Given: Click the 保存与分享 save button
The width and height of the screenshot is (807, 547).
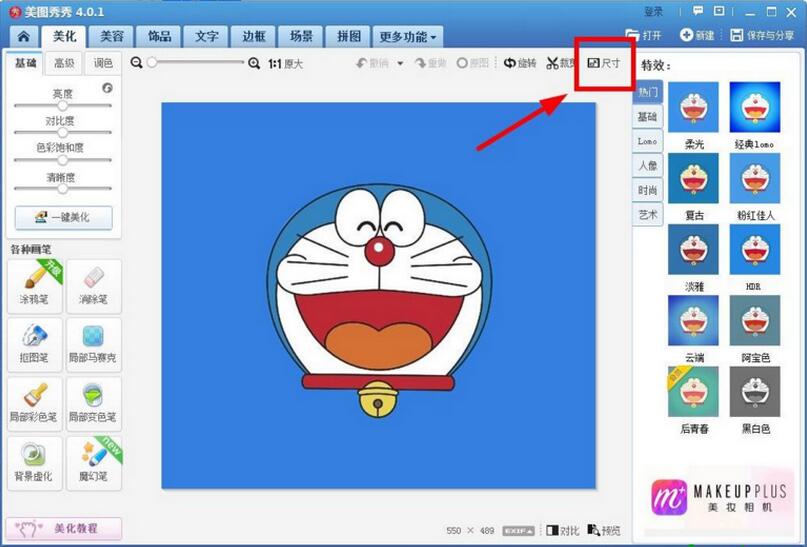Looking at the screenshot, I should (x=762, y=35).
